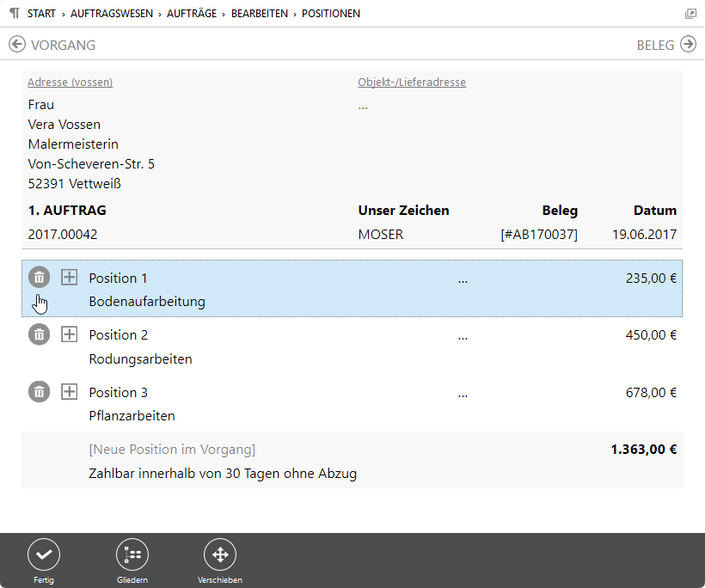
Task: Activate the Verschieben move tool
Action: [219, 555]
